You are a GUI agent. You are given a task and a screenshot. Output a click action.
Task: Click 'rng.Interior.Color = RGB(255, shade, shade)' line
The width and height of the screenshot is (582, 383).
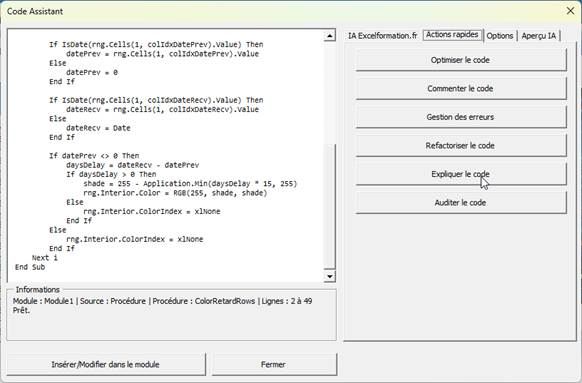(175, 193)
